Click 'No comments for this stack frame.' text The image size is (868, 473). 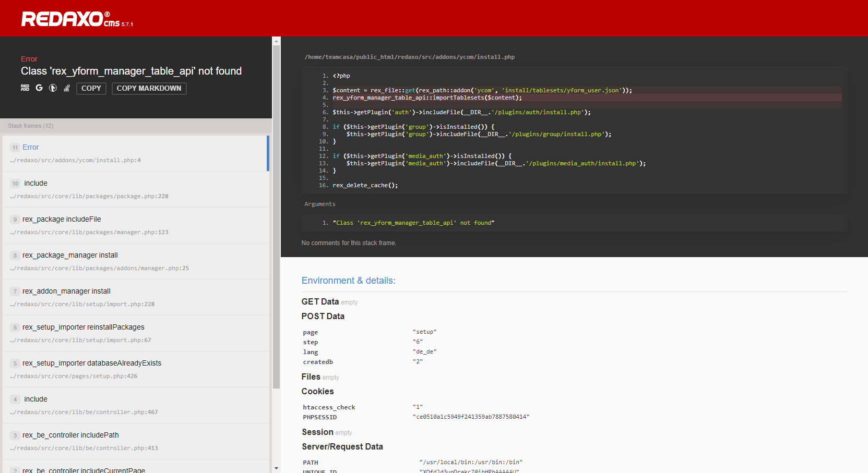tap(349, 243)
